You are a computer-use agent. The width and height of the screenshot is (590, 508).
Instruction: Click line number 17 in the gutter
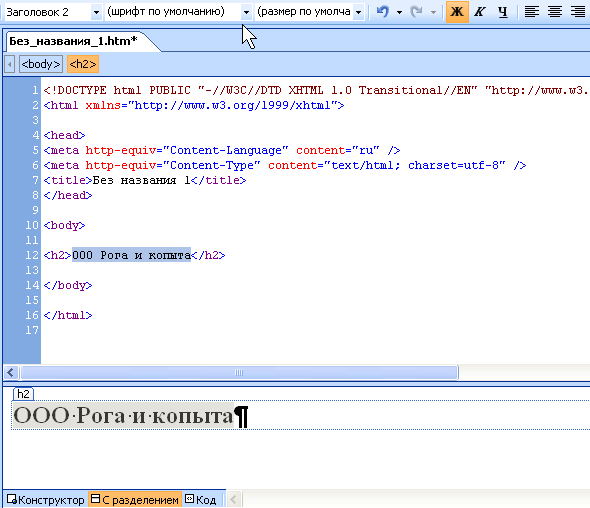[x=32, y=330]
